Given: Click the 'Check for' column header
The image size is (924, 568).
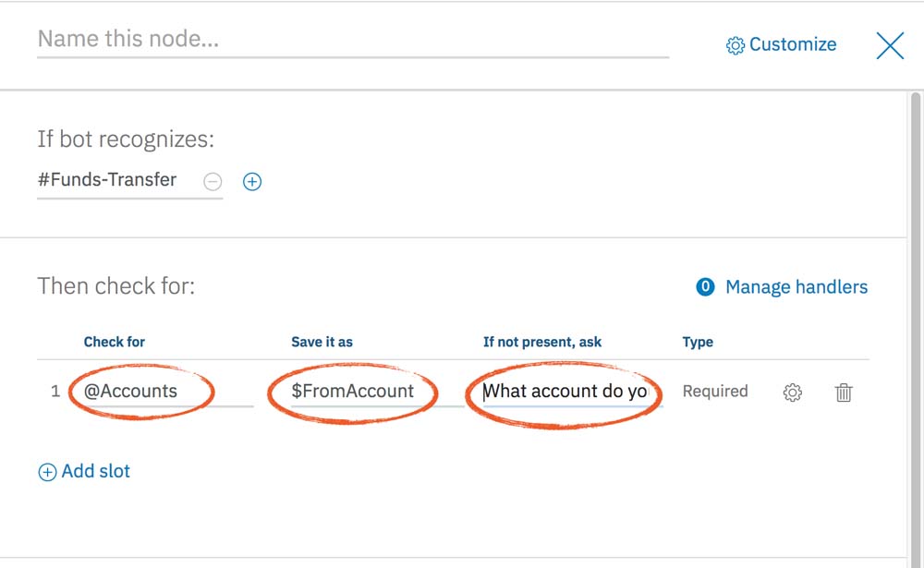Looking at the screenshot, I should (x=114, y=342).
